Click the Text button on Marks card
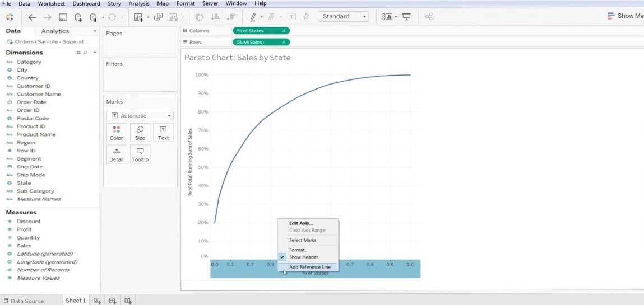Screen dimensions: 644x305 (164, 133)
